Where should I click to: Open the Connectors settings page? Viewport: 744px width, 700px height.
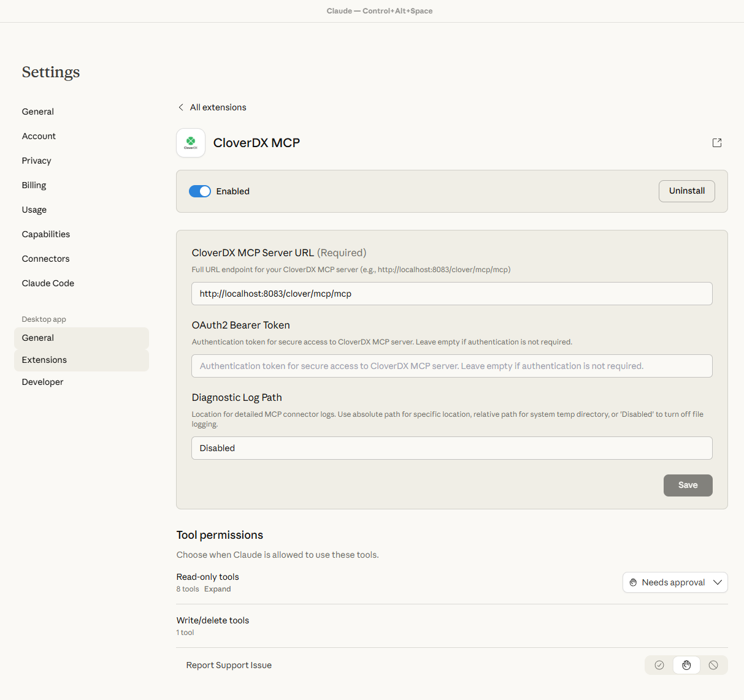coord(45,258)
